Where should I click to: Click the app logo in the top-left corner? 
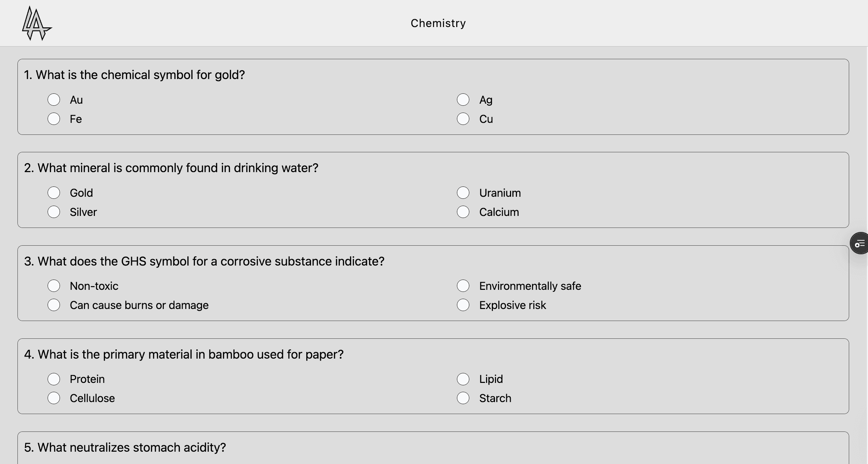[x=37, y=23]
